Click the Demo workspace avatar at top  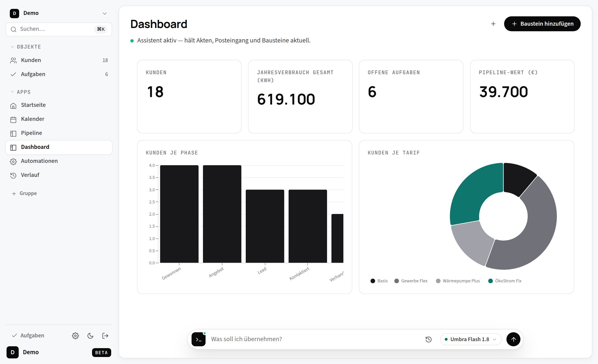point(14,13)
